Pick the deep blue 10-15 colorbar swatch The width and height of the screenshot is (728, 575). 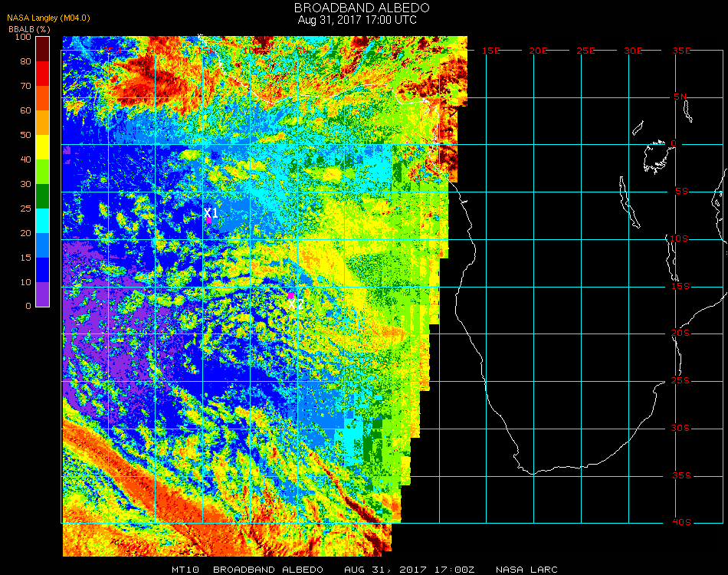43,270
